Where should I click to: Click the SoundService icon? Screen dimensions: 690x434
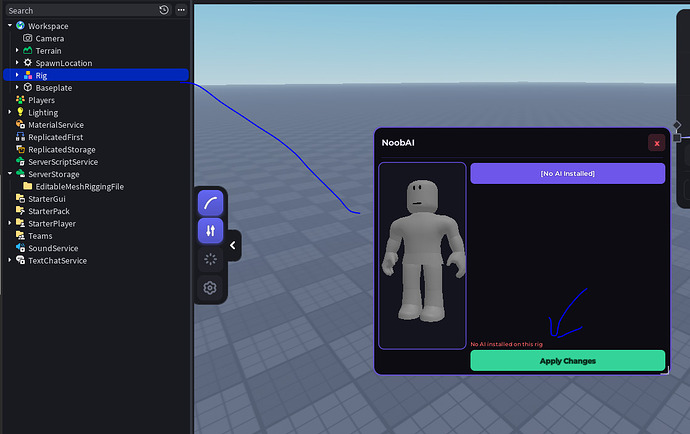pos(20,247)
